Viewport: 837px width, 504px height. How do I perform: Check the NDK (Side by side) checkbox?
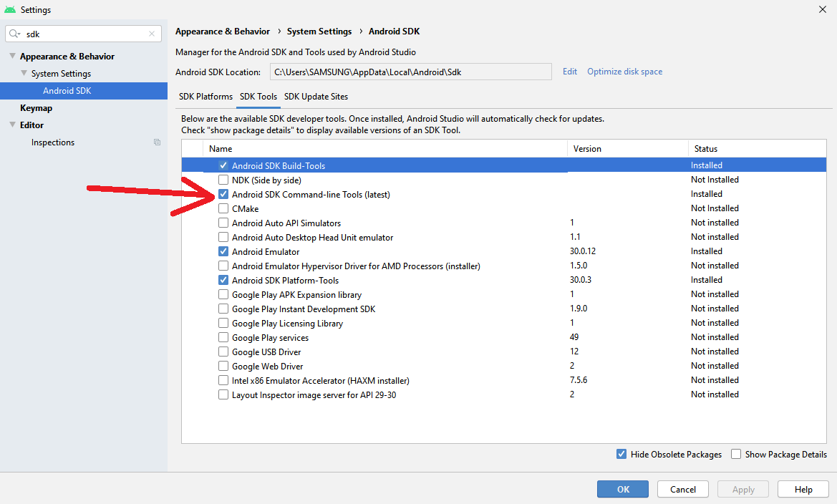coord(223,180)
